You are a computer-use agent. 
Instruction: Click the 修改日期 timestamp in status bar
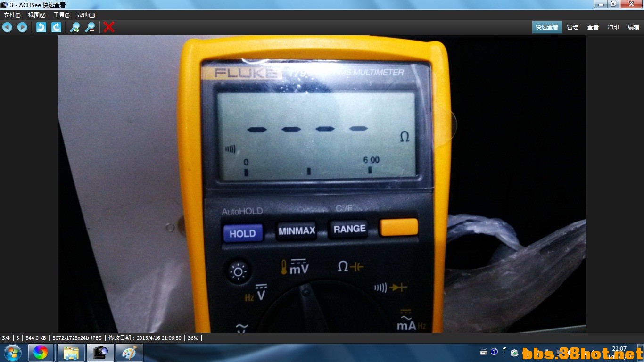click(145, 338)
